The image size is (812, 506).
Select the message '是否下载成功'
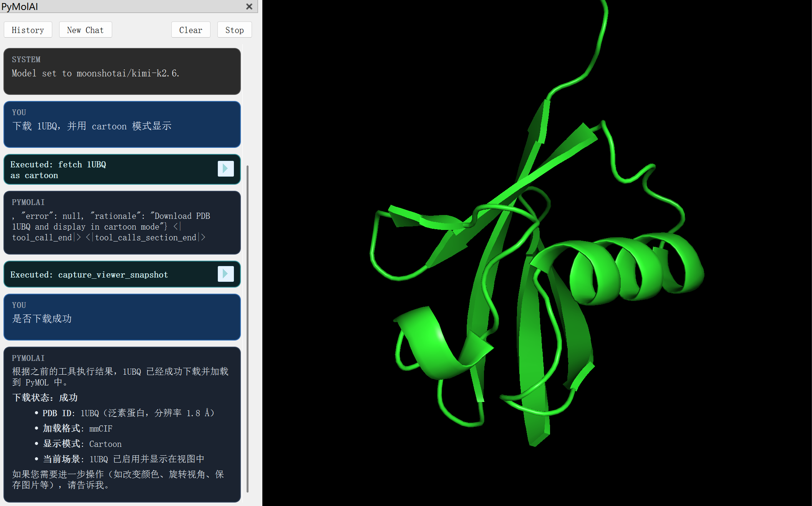pyautogui.click(x=122, y=317)
